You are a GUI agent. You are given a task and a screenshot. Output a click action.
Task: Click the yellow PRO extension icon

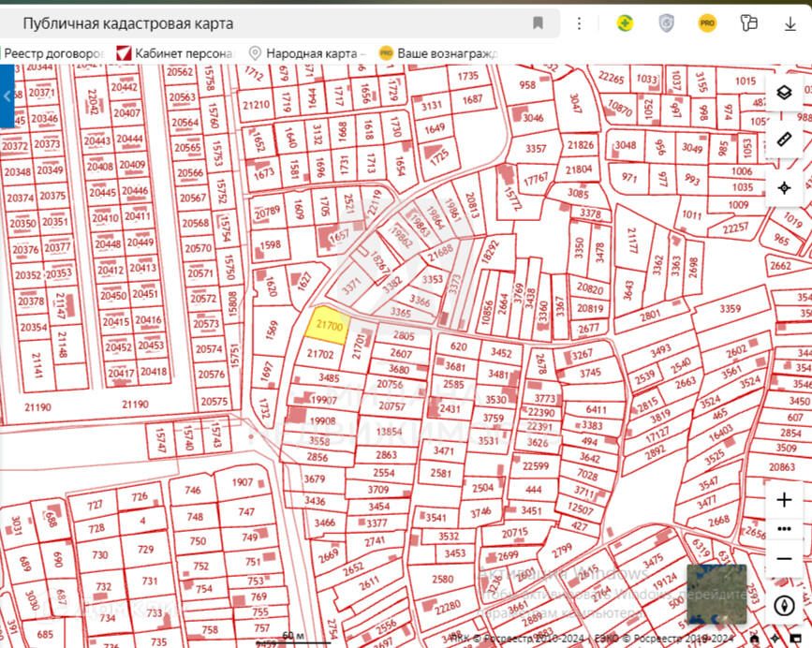click(707, 23)
